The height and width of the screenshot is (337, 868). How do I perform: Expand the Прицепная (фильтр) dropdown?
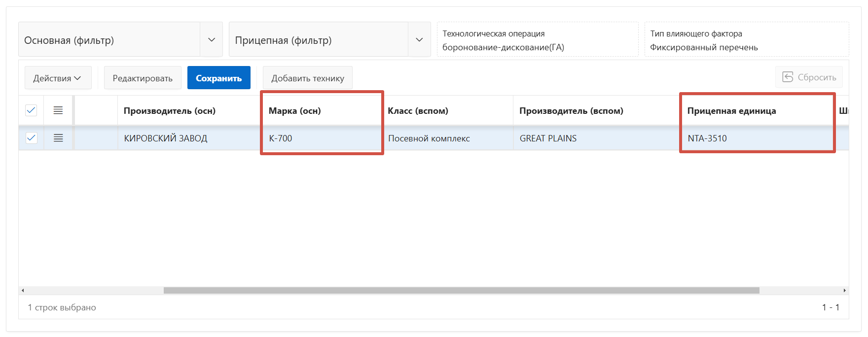[419, 40]
